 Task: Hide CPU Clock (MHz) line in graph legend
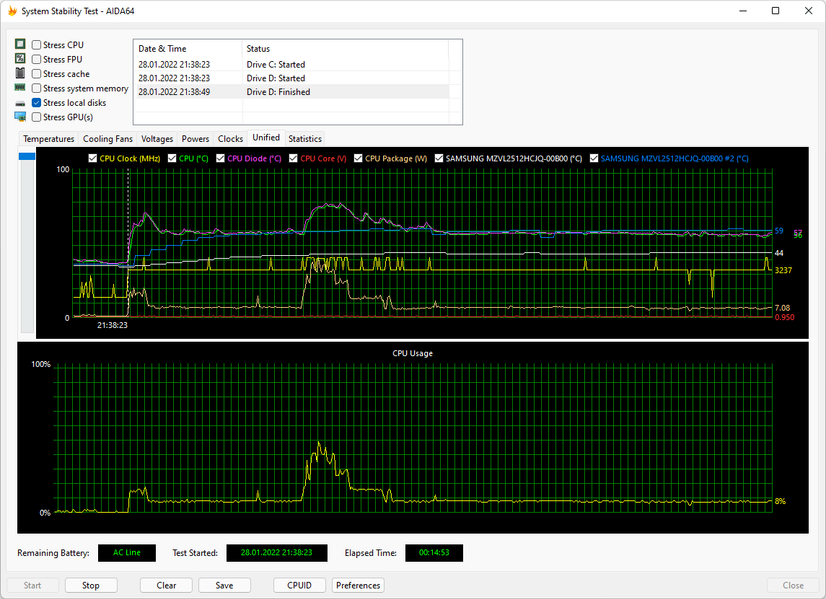coord(93,158)
